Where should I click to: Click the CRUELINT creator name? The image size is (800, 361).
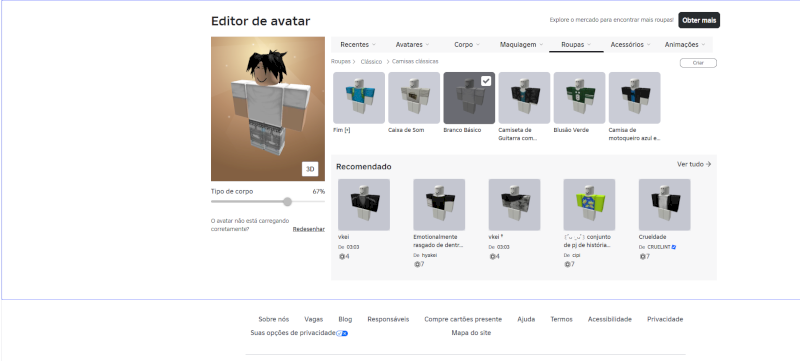659,247
